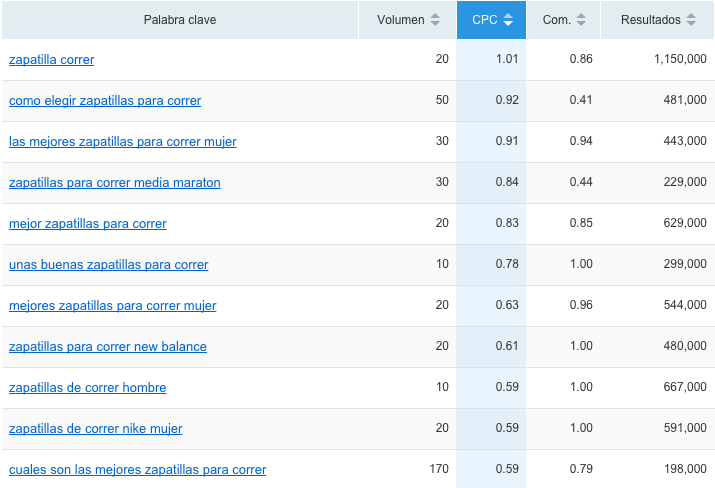Open the 'zapatilla correr' keyword link
Screen dimensions: 715x488
[52, 60]
